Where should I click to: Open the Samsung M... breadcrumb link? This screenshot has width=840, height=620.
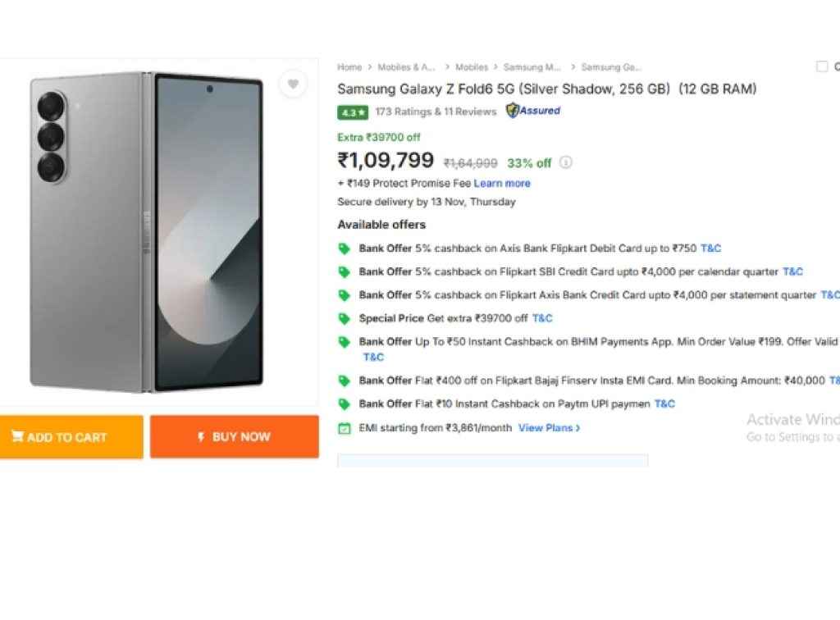tap(532, 67)
